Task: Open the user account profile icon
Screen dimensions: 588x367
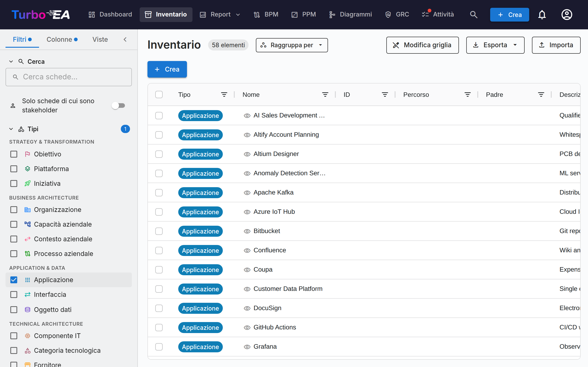Action: click(x=567, y=14)
